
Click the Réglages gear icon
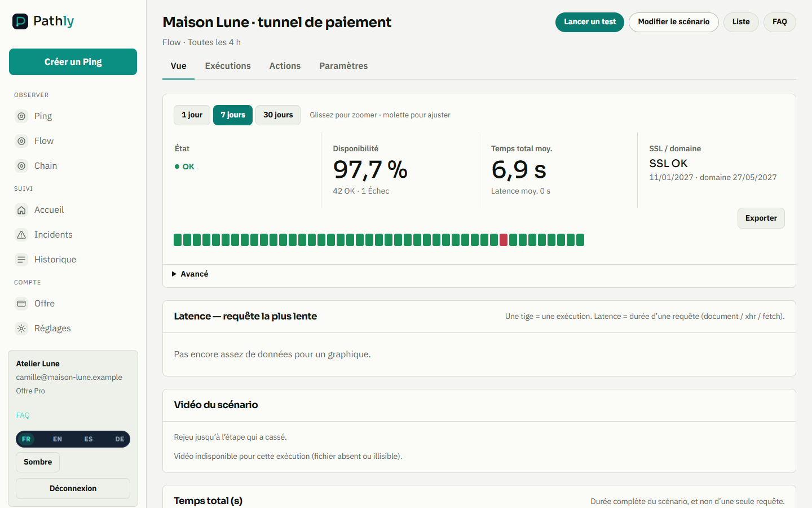pos(21,329)
